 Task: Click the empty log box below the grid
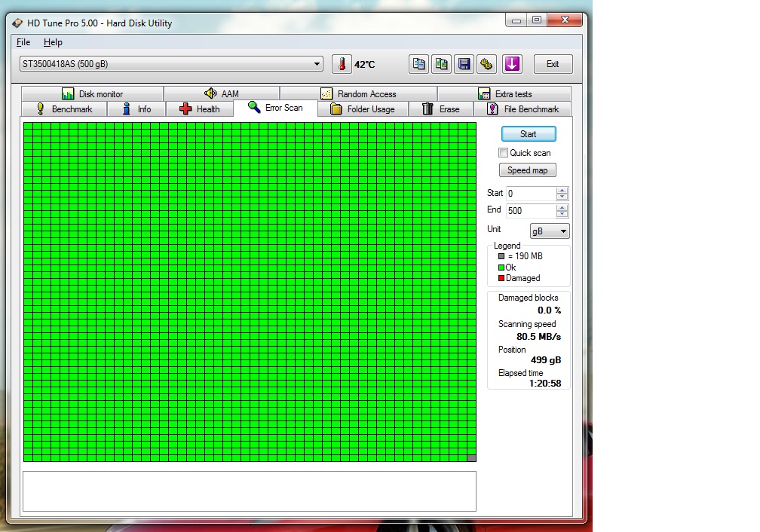click(250, 491)
